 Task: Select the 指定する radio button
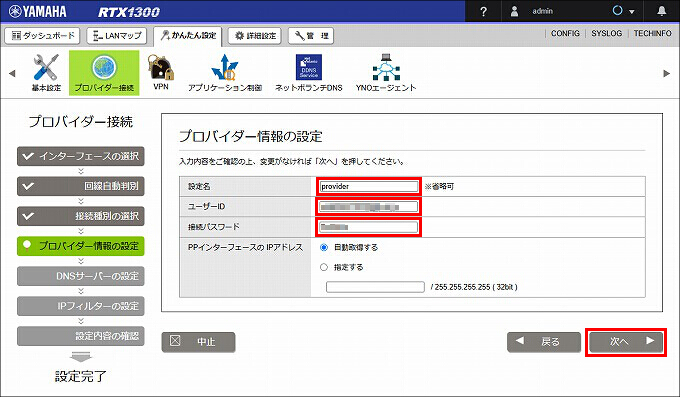[324, 267]
